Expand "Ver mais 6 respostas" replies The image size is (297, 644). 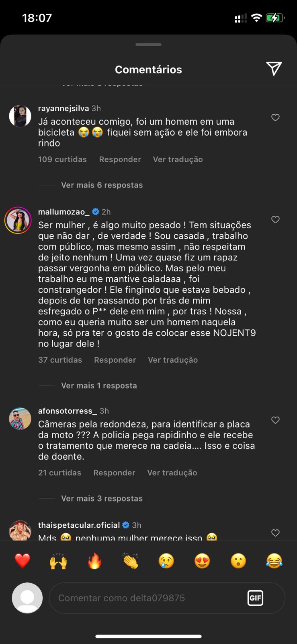[x=102, y=185]
